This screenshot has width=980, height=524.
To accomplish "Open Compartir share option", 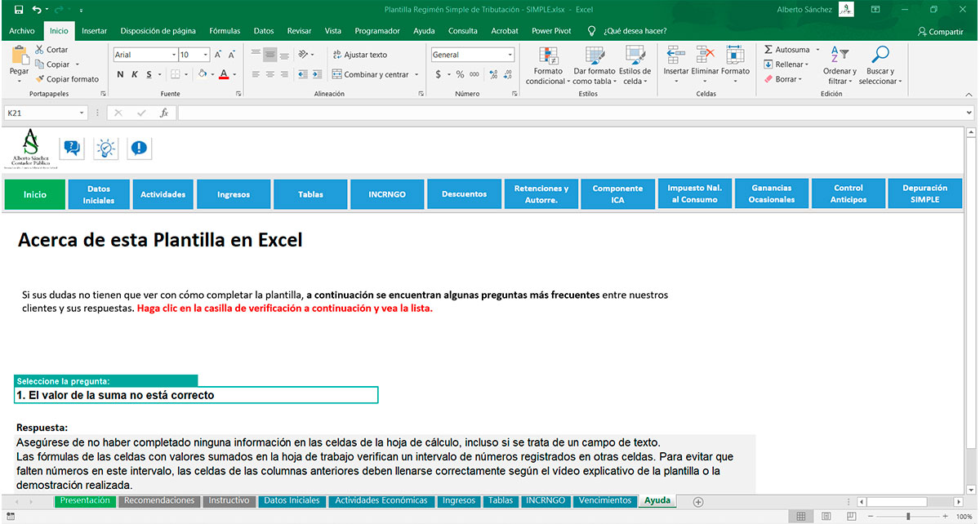I will point(941,31).
